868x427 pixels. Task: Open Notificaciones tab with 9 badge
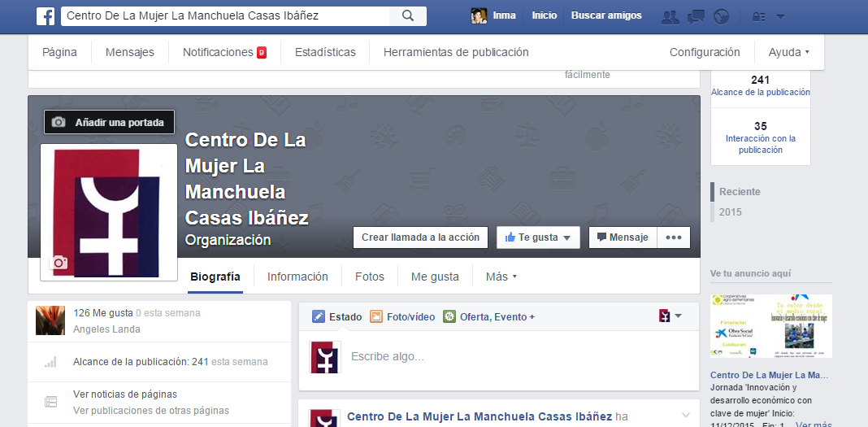[225, 52]
